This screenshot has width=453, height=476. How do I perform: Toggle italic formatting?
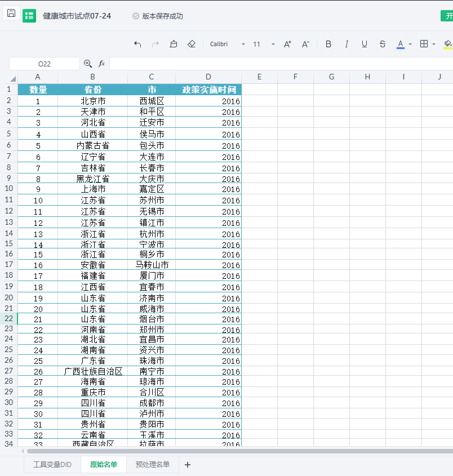tap(347, 45)
